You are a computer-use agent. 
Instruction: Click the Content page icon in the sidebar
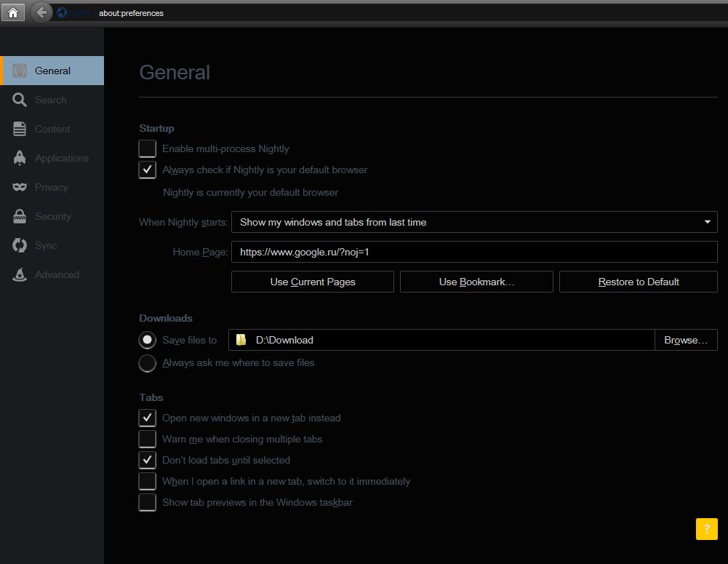tap(20, 129)
